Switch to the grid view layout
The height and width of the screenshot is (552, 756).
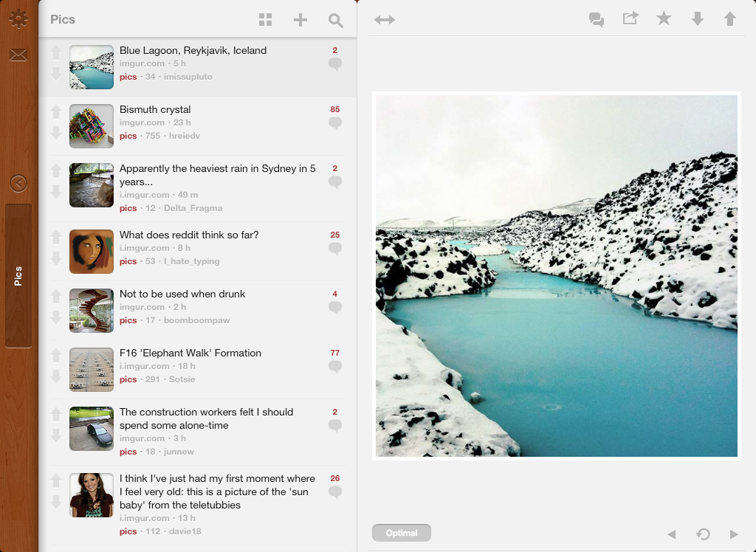[266, 20]
